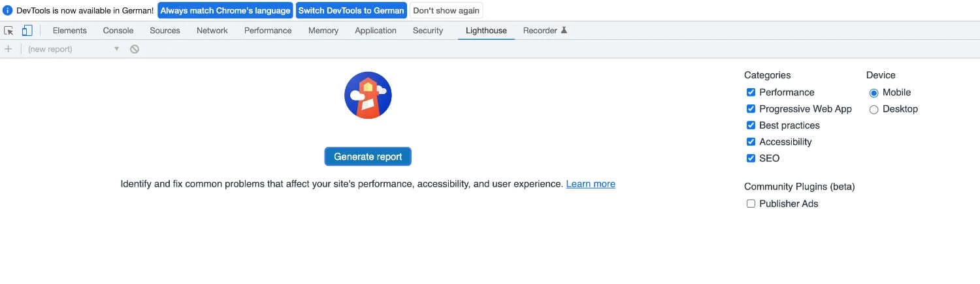Activate the inspect element picker icon
980x284 pixels.
coord(9,31)
